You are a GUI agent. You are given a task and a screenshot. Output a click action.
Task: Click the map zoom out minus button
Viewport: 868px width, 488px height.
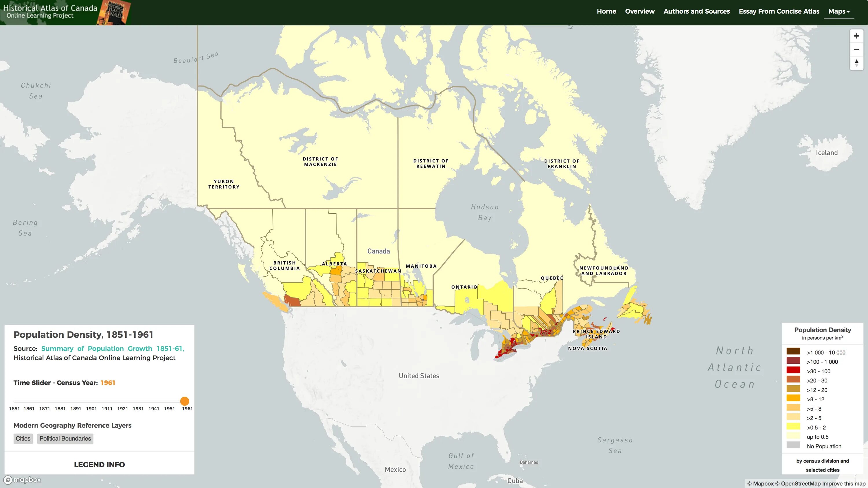point(856,49)
